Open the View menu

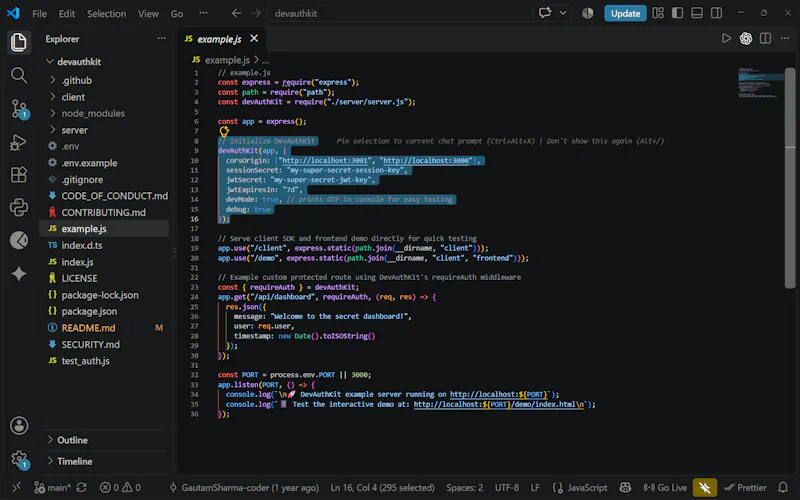click(x=148, y=14)
